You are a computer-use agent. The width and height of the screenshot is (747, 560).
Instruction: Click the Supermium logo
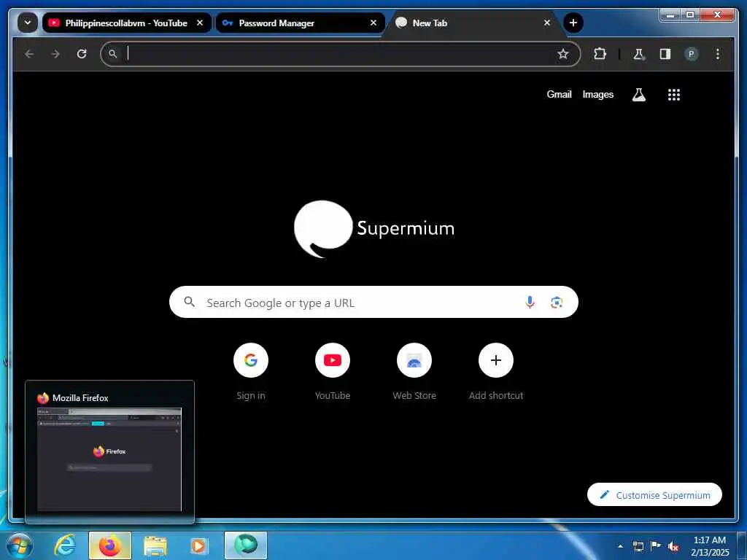click(x=374, y=229)
